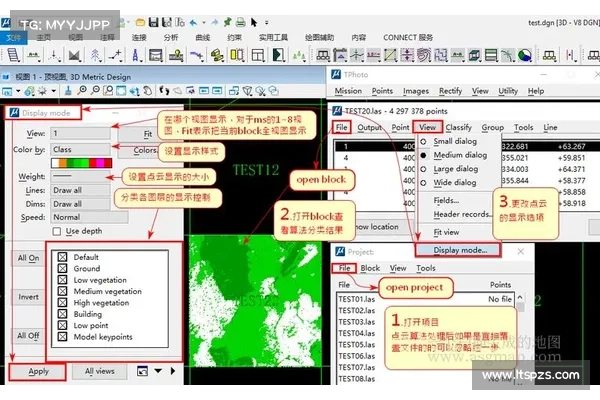Open the Speed Normal dropdown
The height and width of the screenshot is (400, 600).
(89, 217)
